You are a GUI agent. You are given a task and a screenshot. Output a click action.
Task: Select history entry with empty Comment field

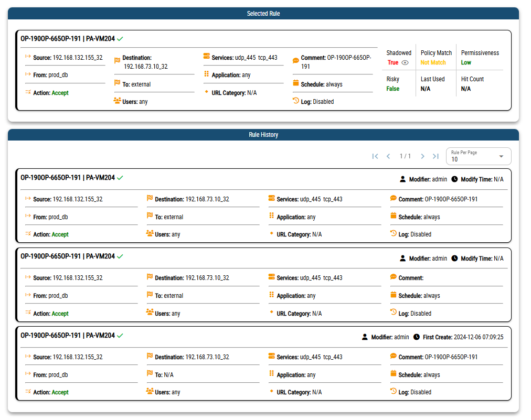[263, 285]
